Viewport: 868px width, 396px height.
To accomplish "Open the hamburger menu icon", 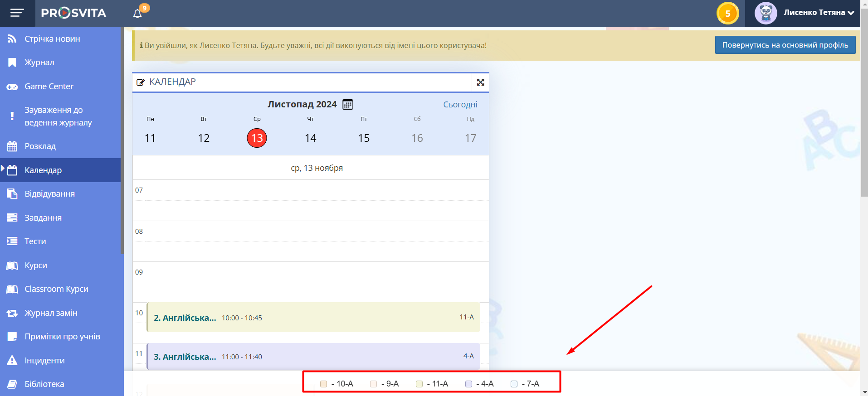I will click(x=17, y=13).
